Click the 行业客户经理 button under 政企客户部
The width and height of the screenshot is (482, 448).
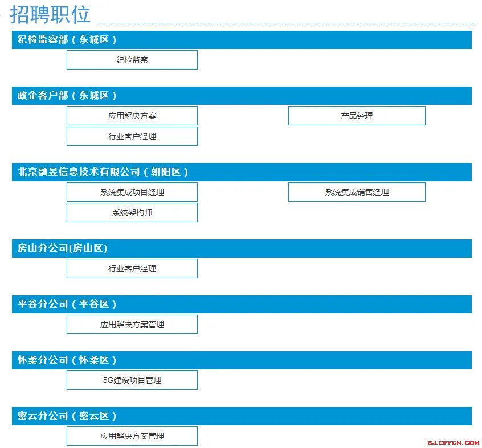click(132, 136)
